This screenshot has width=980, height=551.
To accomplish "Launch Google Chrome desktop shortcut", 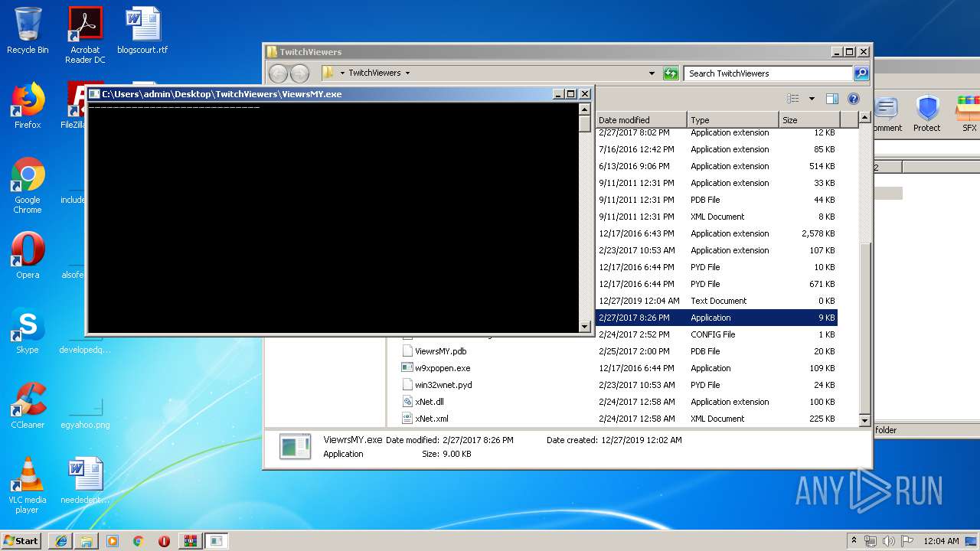I will coord(28,185).
